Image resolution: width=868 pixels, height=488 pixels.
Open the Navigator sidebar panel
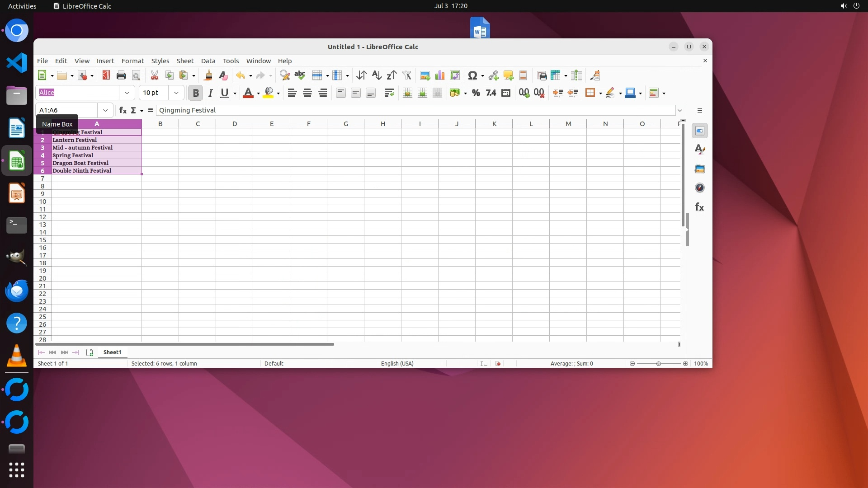click(699, 188)
